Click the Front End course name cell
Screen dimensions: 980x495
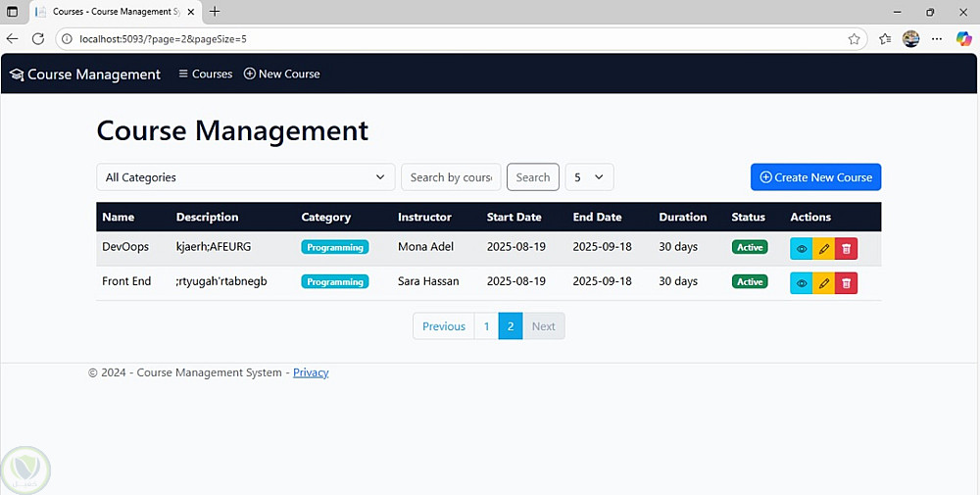pos(126,281)
